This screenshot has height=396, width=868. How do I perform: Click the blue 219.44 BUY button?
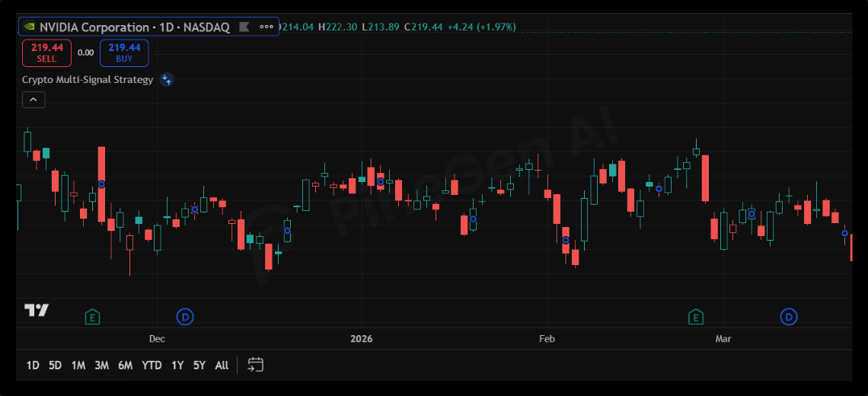tap(124, 53)
